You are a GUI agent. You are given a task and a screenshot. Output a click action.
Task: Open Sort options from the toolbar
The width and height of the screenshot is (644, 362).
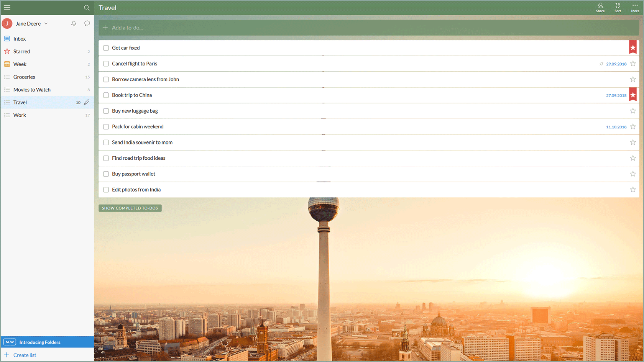(x=618, y=7)
